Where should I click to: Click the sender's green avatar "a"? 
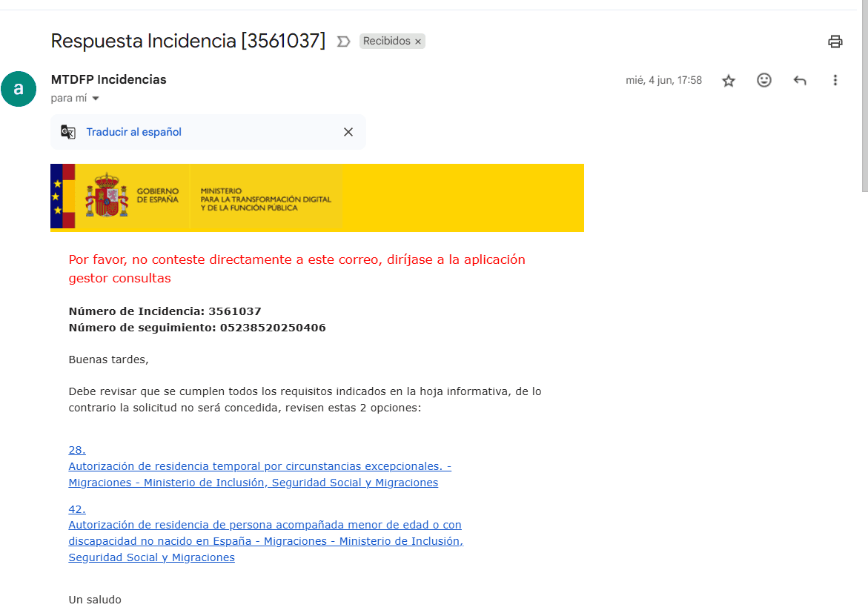[x=19, y=89]
